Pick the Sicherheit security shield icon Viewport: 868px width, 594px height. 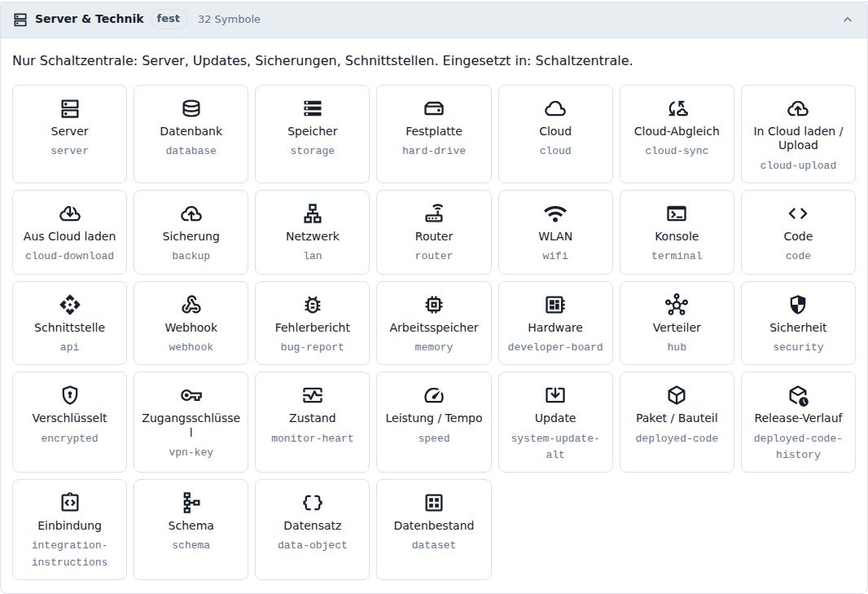pyautogui.click(x=798, y=305)
